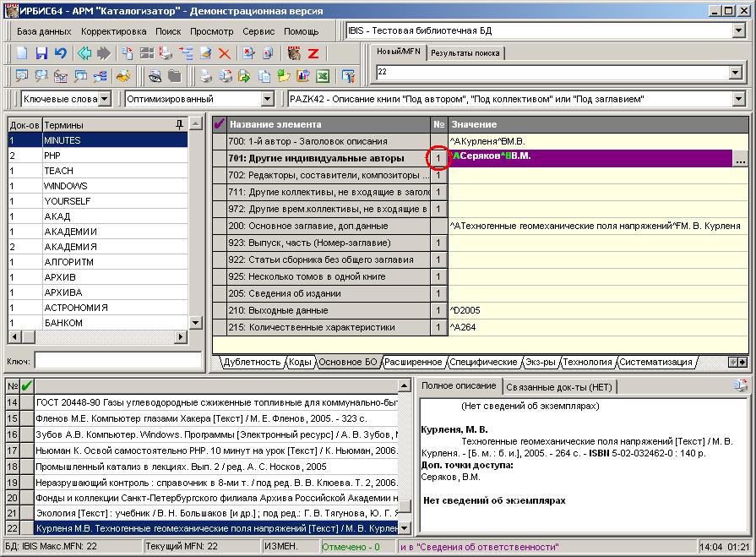Open the Результаты поиска tab
Screen dimensions: 756x557
click(x=465, y=52)
